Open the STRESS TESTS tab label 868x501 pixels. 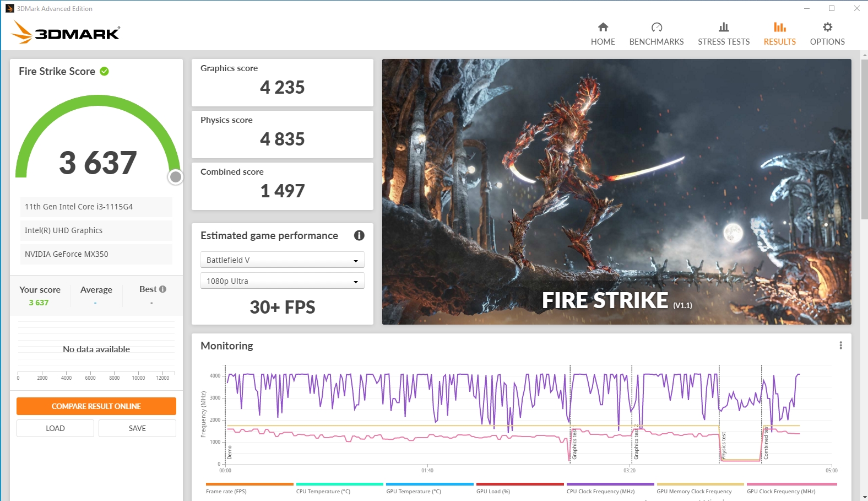point(724,42)
